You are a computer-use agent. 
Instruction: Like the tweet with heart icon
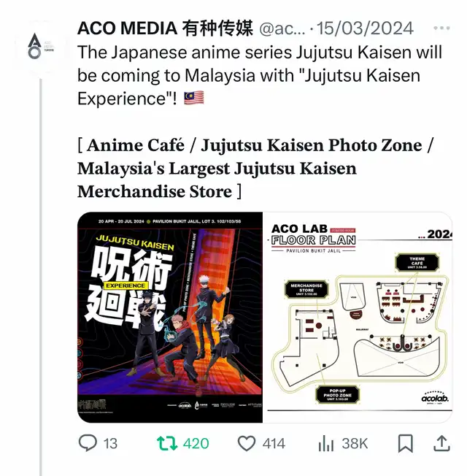pos(247,444)
